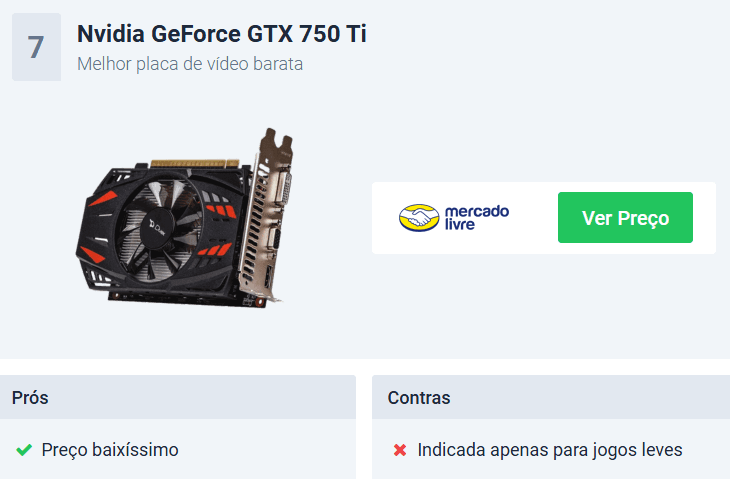Click the red X beside Indicada apenas

click(x=400, y=450)
